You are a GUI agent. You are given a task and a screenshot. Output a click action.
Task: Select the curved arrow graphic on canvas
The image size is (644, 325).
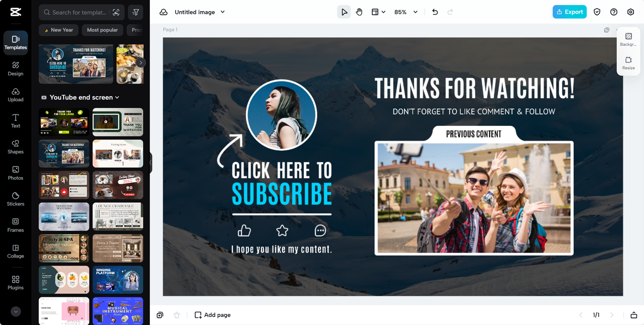click(x=229, y=150)
